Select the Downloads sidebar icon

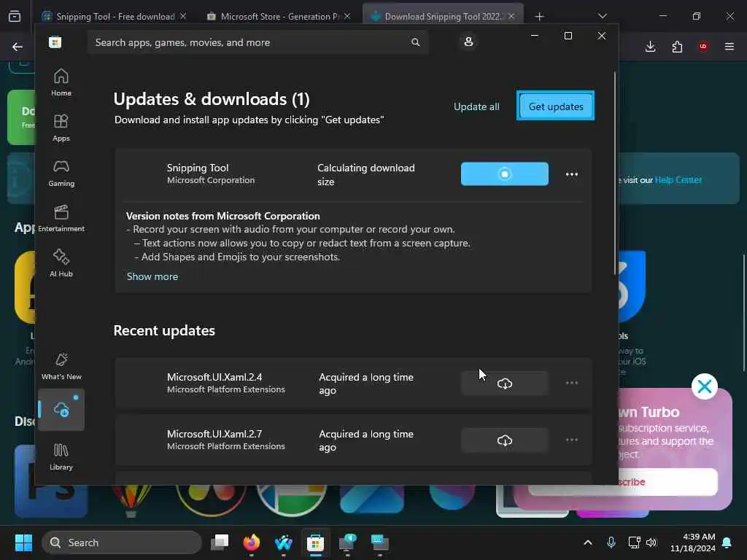pyautogui.click(x=61, y=410)
